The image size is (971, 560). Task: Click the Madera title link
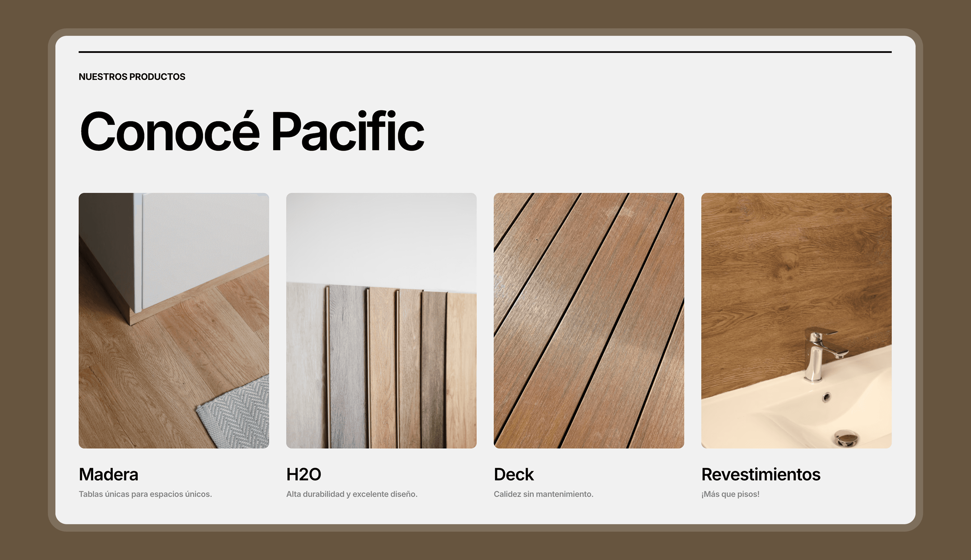[x=108, y=474]
